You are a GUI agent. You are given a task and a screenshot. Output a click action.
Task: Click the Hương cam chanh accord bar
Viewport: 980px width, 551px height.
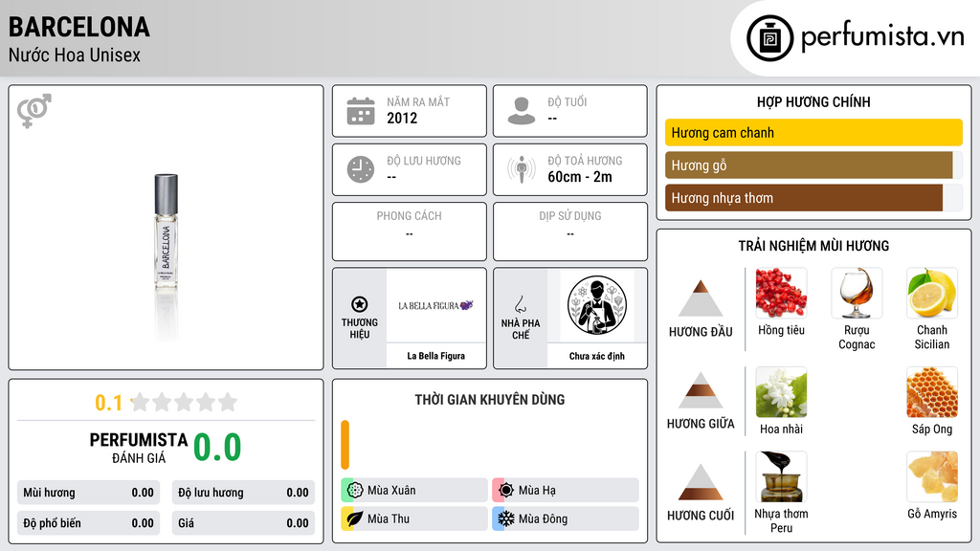pyautogui.click(x=813, y=132)
